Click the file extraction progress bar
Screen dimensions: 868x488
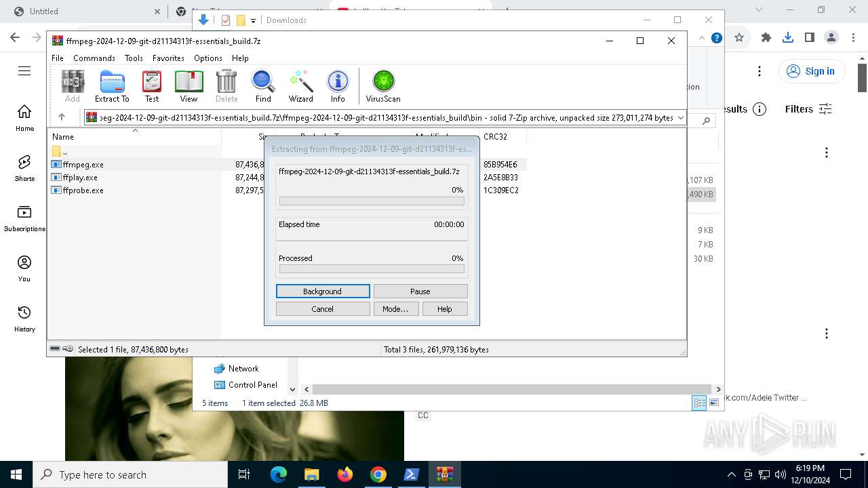[x=372, y=201]
